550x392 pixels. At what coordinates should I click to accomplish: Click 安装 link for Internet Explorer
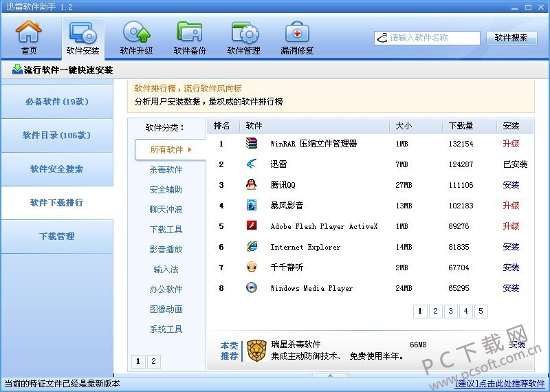pyautogui.click(x=511, y=247)
